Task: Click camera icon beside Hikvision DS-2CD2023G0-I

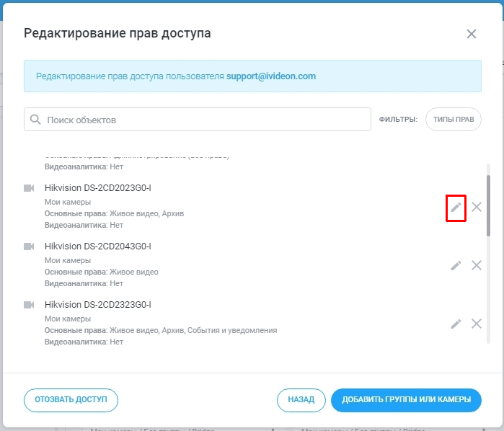Action: pyautogui.click(x=29, y=188)
